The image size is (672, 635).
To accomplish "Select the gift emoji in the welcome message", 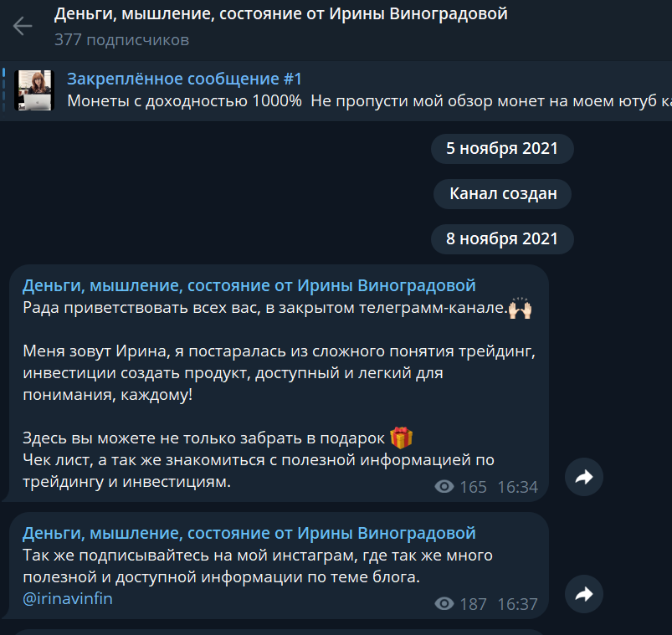I will 401,438.
